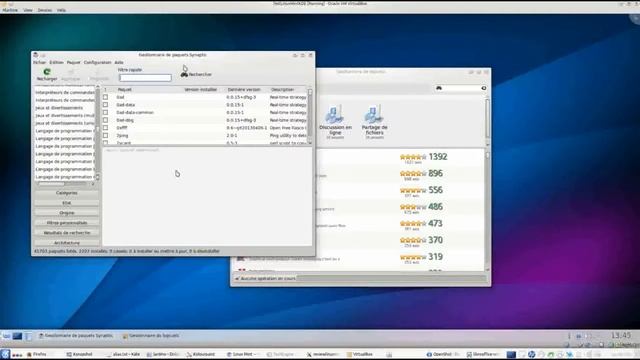The image size is (640, 360).
Task: Select the application row scored 486
Action: point(359,207)
